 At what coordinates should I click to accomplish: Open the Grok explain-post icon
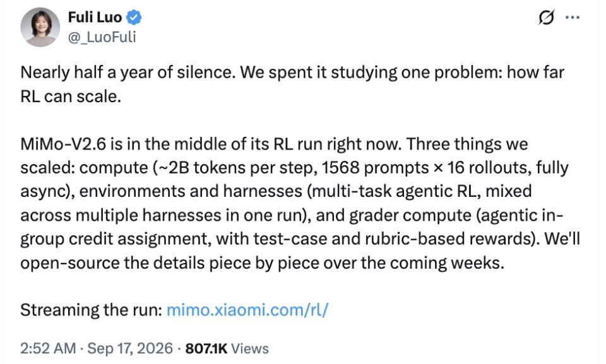pos(547,17)
